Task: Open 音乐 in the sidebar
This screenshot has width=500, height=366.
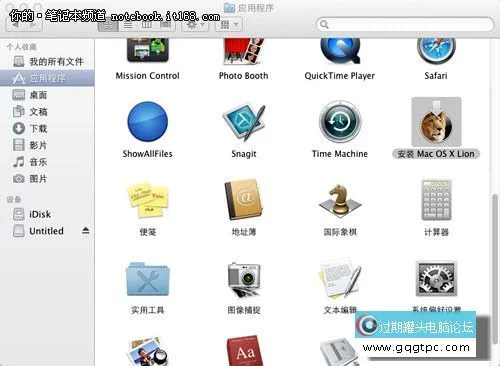Action: pyautogui.click(x=47, y=162)
